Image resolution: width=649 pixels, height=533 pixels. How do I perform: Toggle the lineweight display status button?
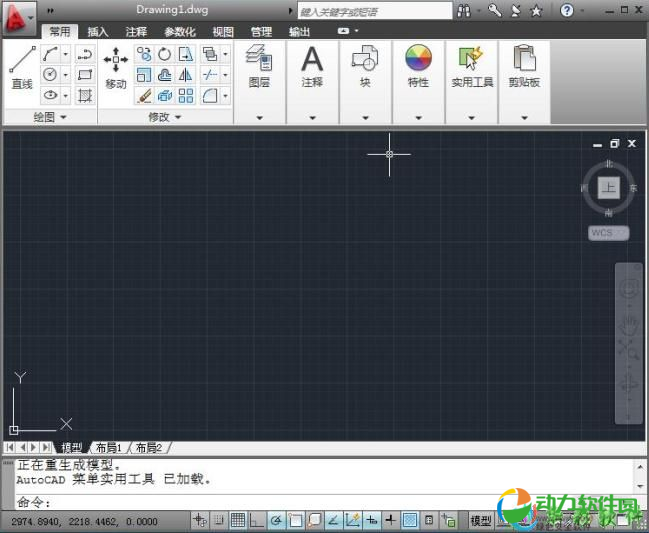[x=390, y=520]
